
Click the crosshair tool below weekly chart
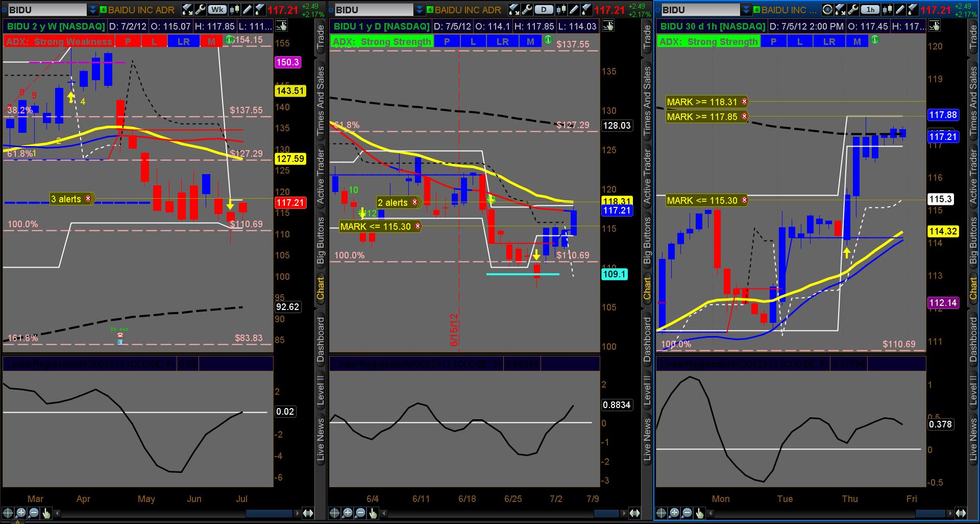coord(8,513)
